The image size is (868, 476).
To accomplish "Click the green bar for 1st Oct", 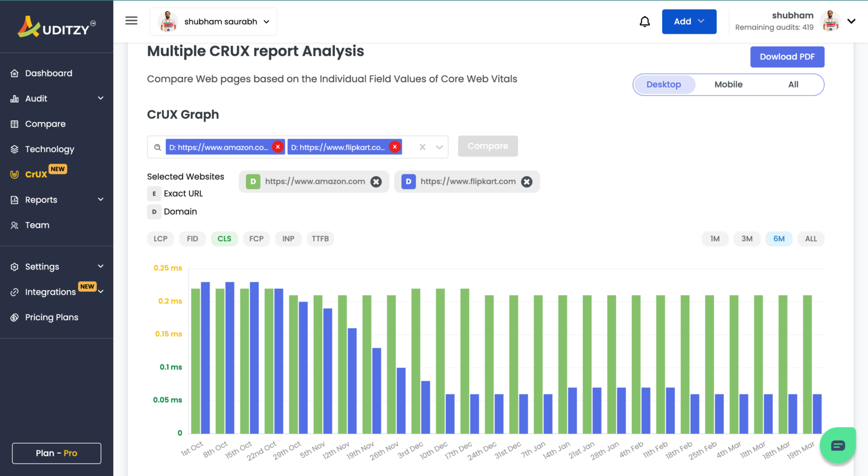I will 196,361.
